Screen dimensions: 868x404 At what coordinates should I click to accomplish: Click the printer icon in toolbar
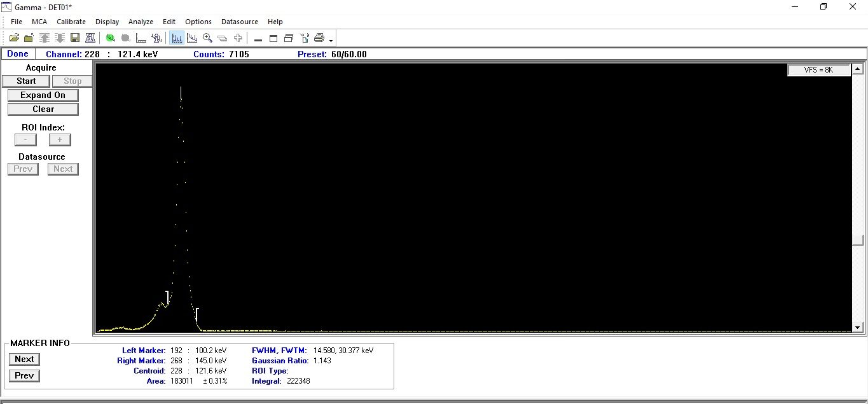pyautogui.click(x=319, y=38)
